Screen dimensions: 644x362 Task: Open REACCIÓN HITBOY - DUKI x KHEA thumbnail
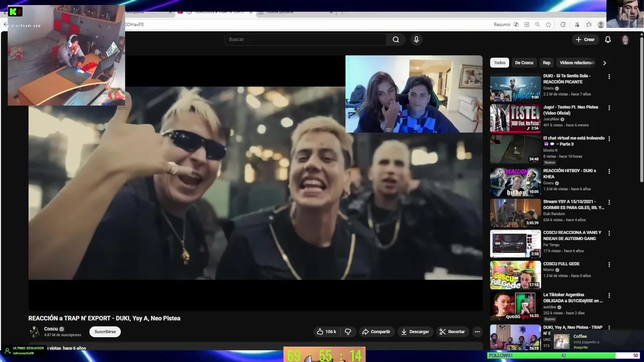pyautogui.click(x=515, y=182)
